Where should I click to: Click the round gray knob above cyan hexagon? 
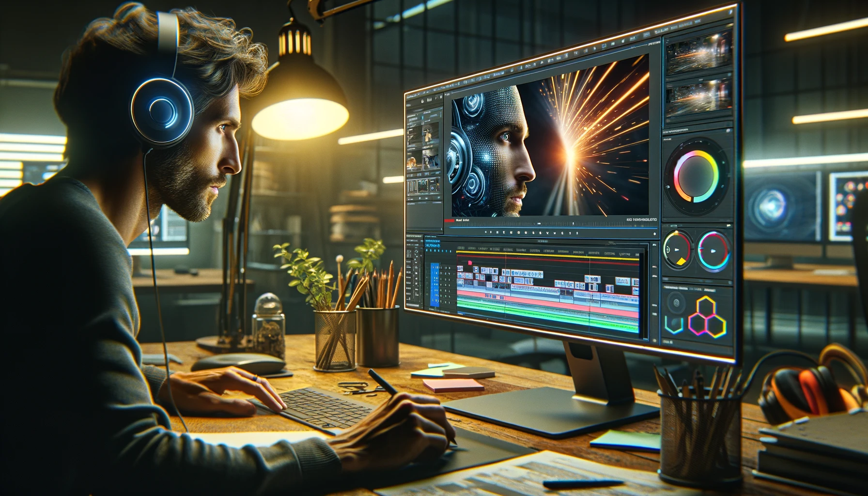pos(675,304)
